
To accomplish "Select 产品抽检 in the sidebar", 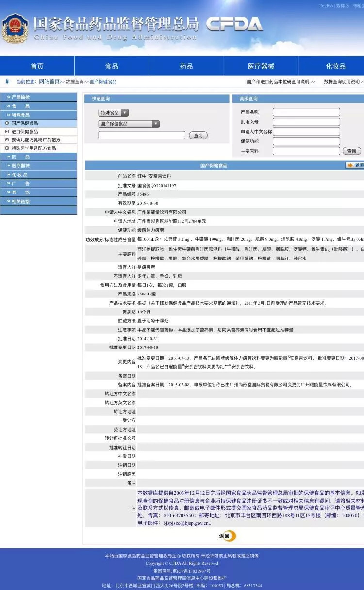I will click(38, 97).
